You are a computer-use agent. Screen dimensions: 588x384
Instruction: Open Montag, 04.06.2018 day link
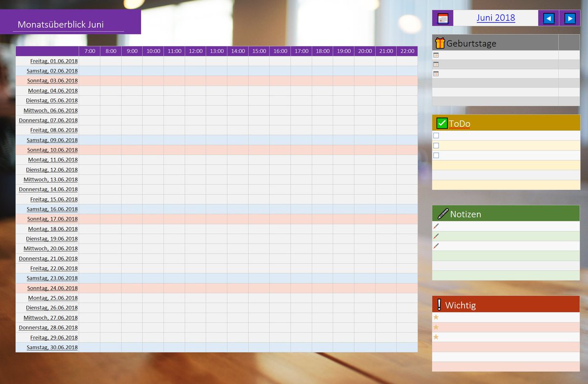click(53, 91)
